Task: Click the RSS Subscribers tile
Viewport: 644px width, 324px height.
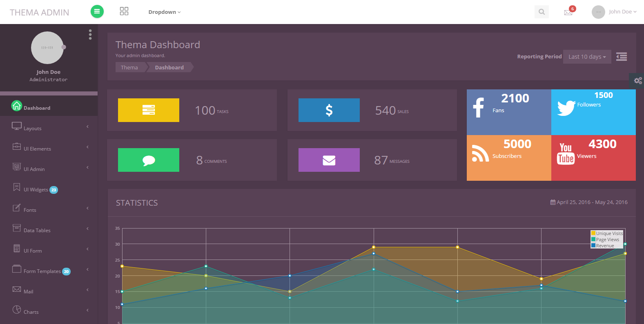Action: 509,158
